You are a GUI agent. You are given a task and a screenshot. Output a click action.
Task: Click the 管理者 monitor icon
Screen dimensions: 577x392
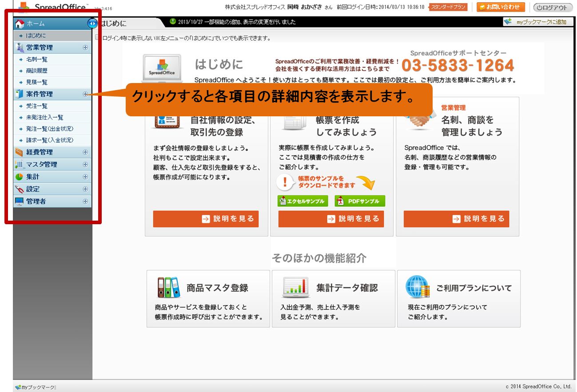pos(19,202)
